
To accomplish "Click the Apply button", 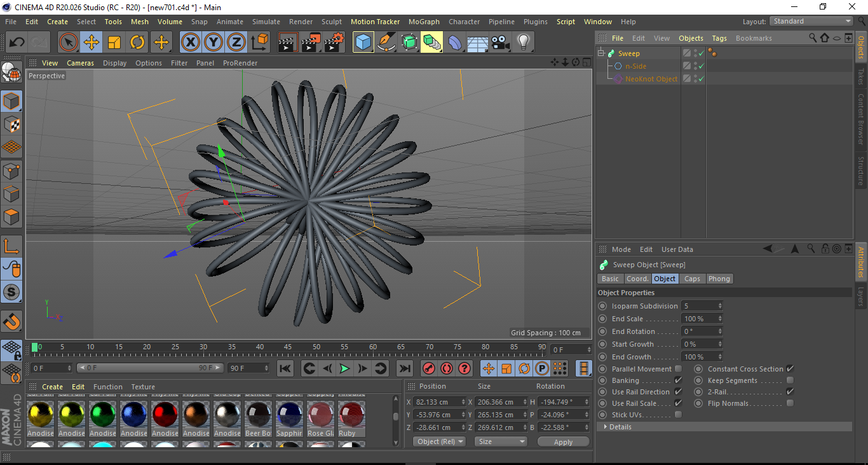I will click(563, 441).
